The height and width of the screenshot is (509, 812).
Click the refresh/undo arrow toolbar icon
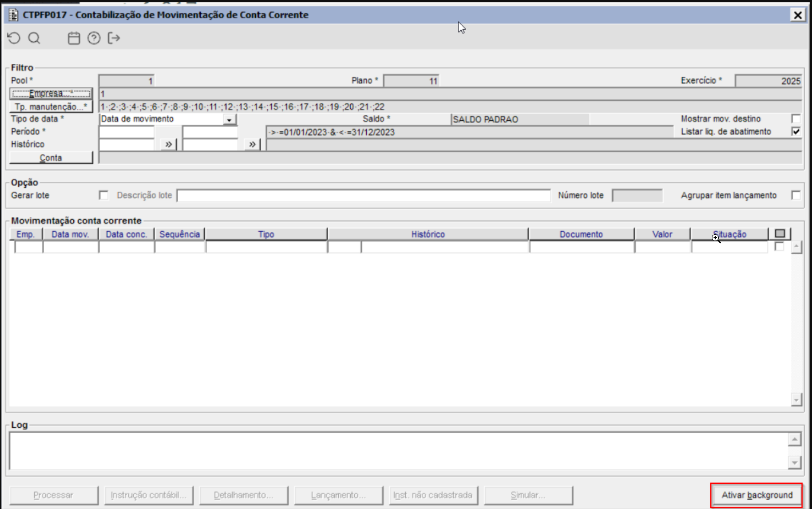pyautogui.click(x=14, y=38)
